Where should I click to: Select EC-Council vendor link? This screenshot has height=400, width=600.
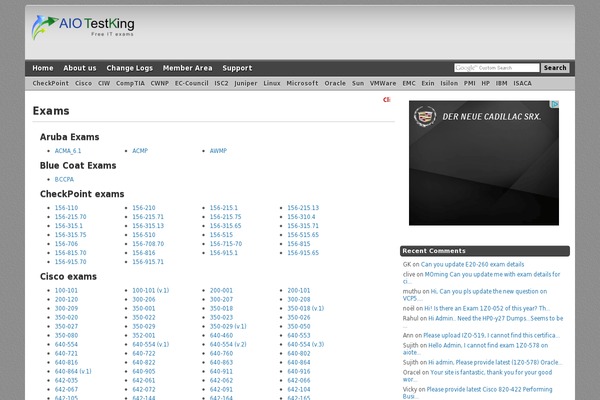pyautogui.click(x=192, y=83)
